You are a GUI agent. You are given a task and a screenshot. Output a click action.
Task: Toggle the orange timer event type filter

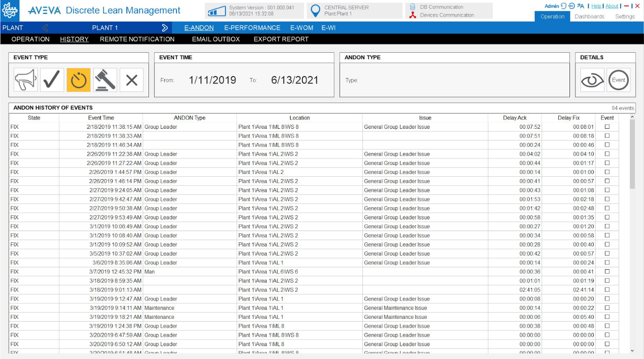coord(78,80)
